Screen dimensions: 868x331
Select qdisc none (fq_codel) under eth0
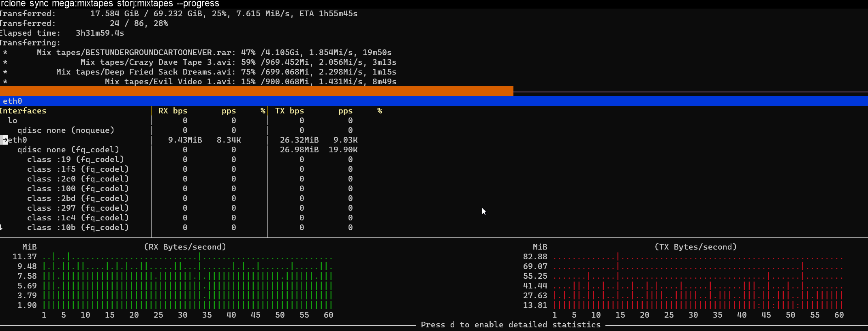[68, 149]
